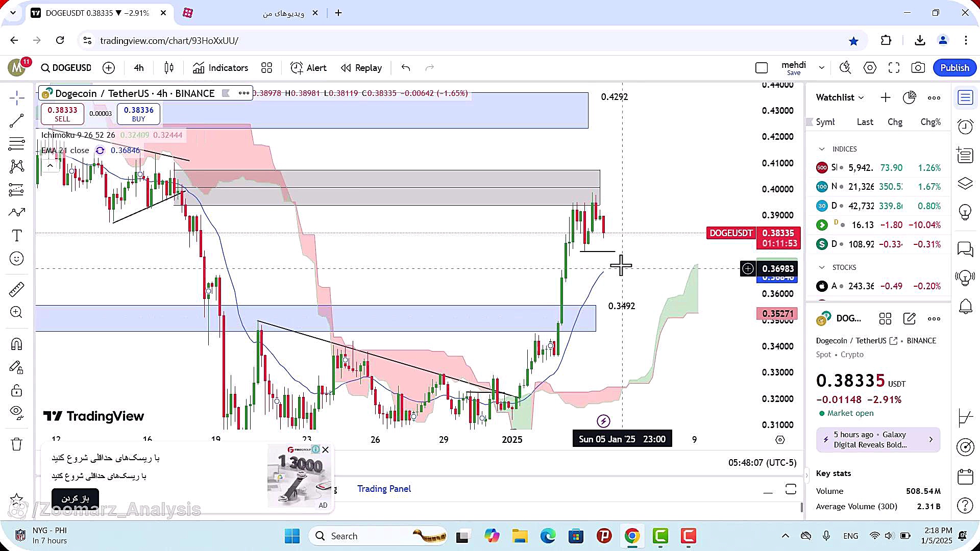Screen dimensions: 980x551
Task: Open the Indicators dialog
Action: click(x=220, y=68)
